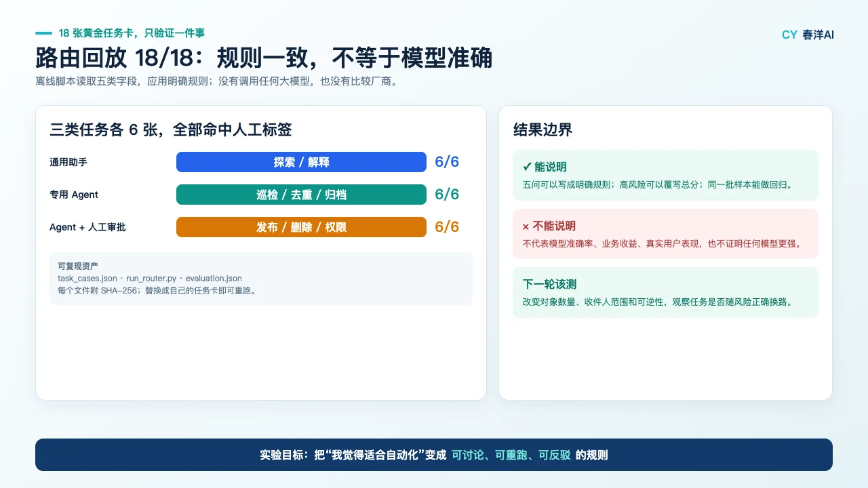The width and height of the screenshot is (868, 488).
Task: Click the 结果边界 heading
Action: (542, 129)
